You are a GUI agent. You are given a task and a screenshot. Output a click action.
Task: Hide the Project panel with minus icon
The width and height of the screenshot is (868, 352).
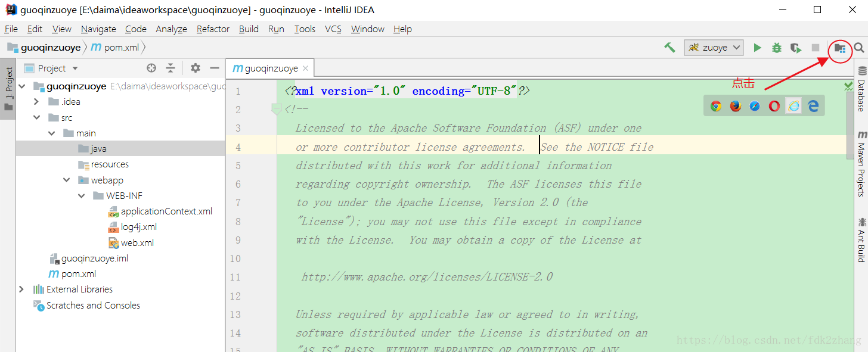pyautogui.click(x=215, y=68)
